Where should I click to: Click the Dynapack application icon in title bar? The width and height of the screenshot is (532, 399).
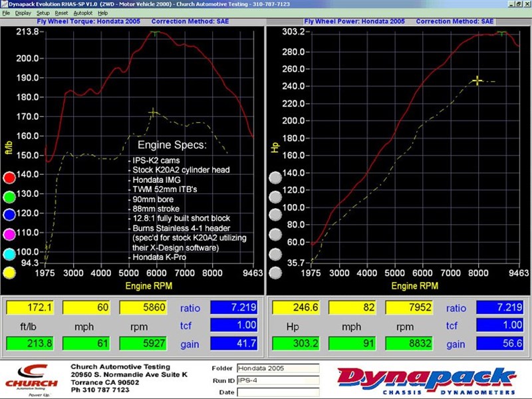tap(4, 4)
